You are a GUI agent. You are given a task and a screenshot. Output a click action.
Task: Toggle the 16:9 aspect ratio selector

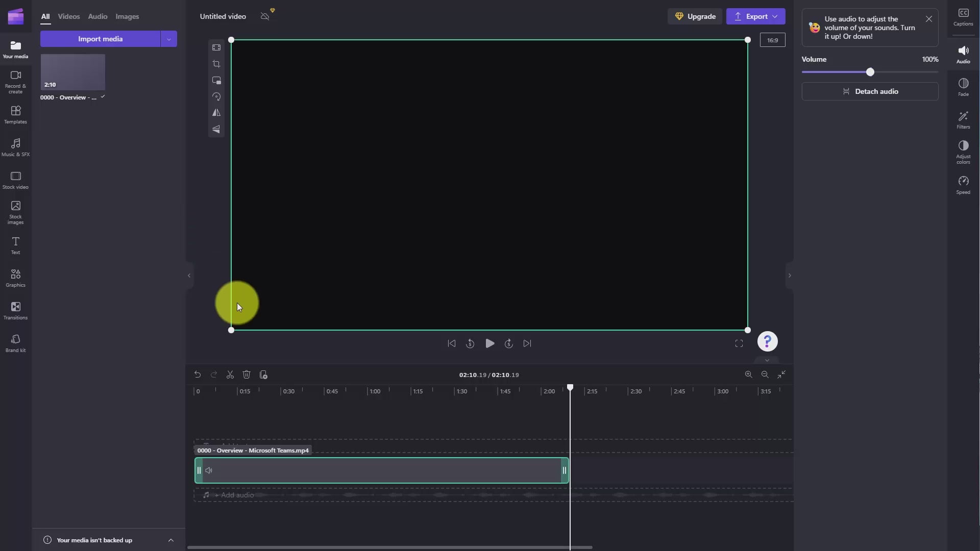tap(772, 40)
